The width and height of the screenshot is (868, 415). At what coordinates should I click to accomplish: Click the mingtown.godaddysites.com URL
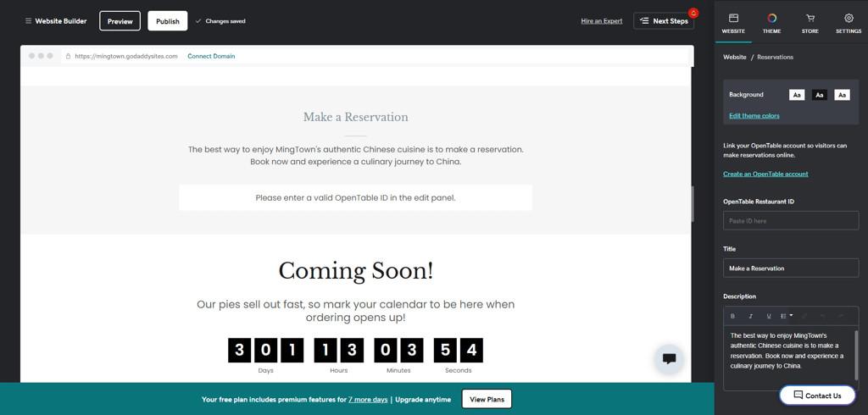(x=126, y=57)
